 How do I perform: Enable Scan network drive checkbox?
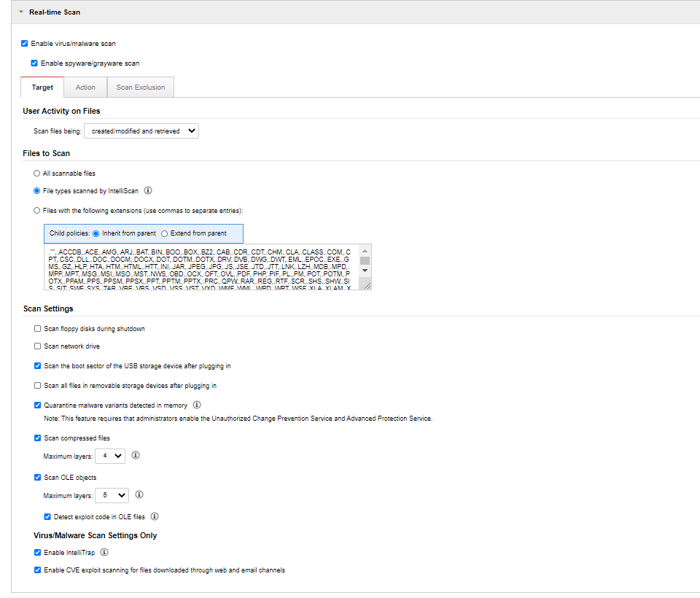point(37,346)
